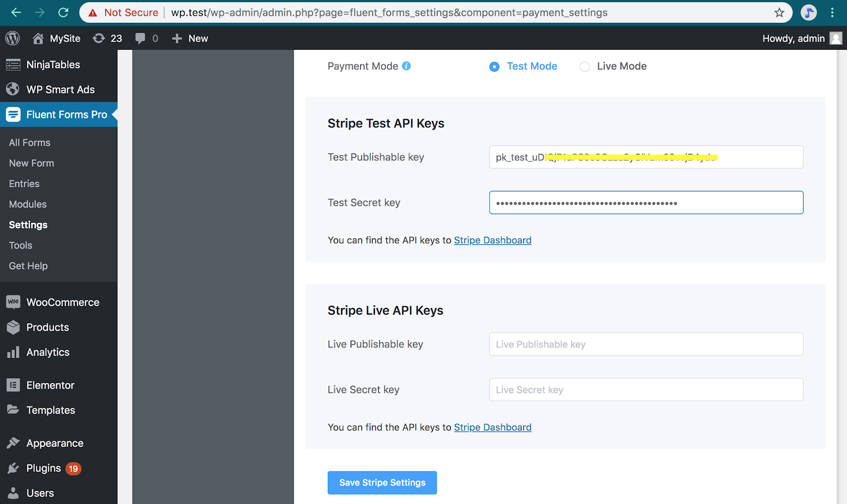Click the Plugins plug icon
The height and width of the screenshot is (504, 847).
click(x=13, y=468)
